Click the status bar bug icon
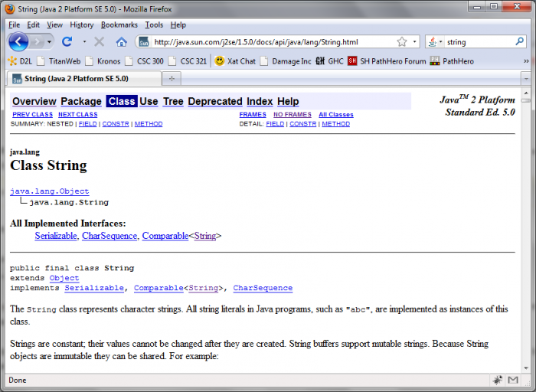This screenshot has height=392, width=536. (x=498, y=380)
